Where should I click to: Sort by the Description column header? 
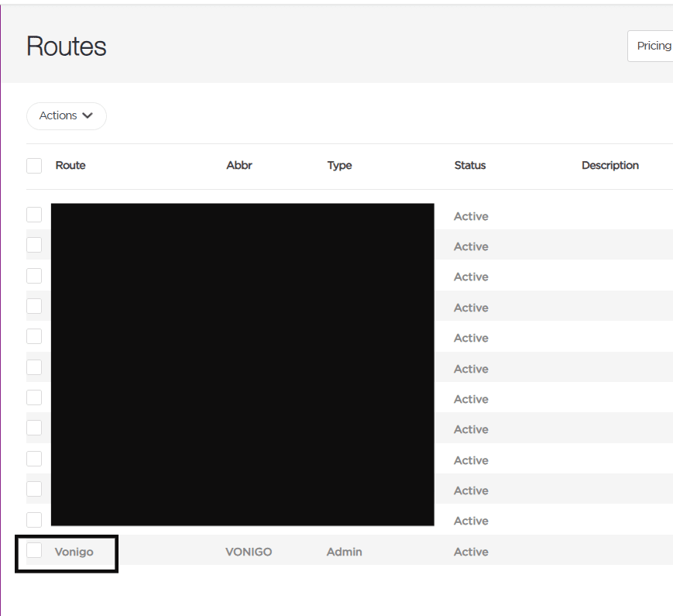point(610,166)
